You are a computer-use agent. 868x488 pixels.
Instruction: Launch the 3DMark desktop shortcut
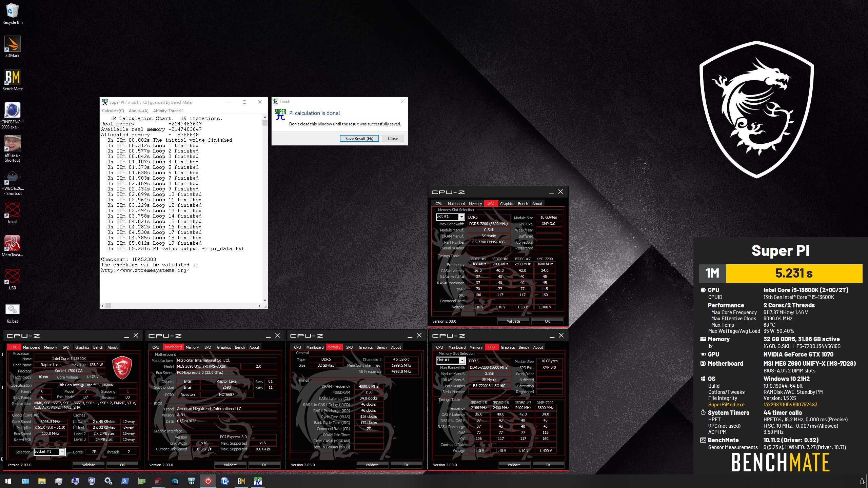13,47
